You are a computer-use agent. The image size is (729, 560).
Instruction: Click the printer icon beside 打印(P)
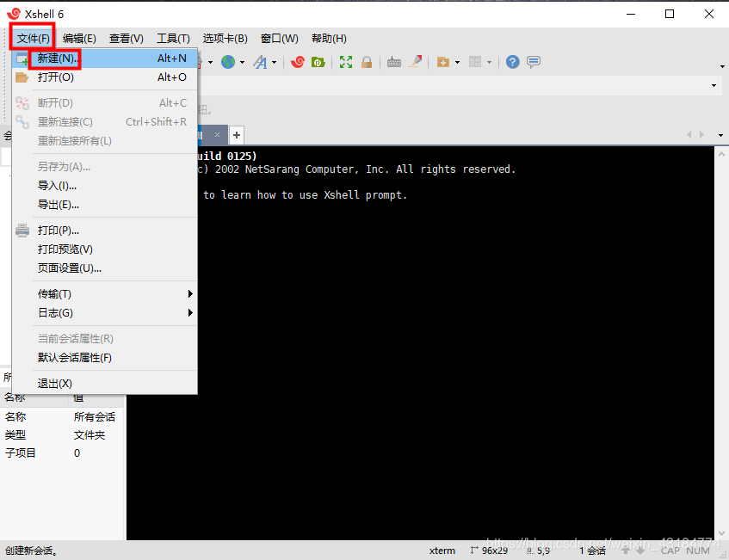(x=22, y=230)
